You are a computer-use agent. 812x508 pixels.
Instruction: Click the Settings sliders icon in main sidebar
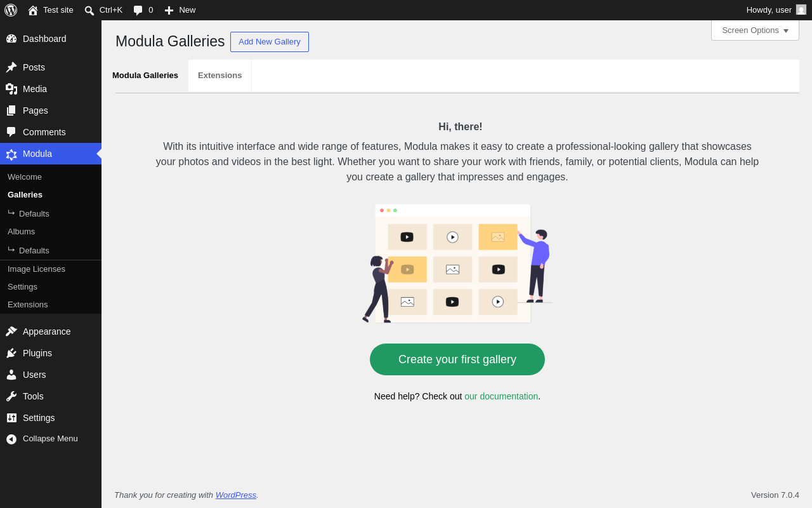(11, 418)
